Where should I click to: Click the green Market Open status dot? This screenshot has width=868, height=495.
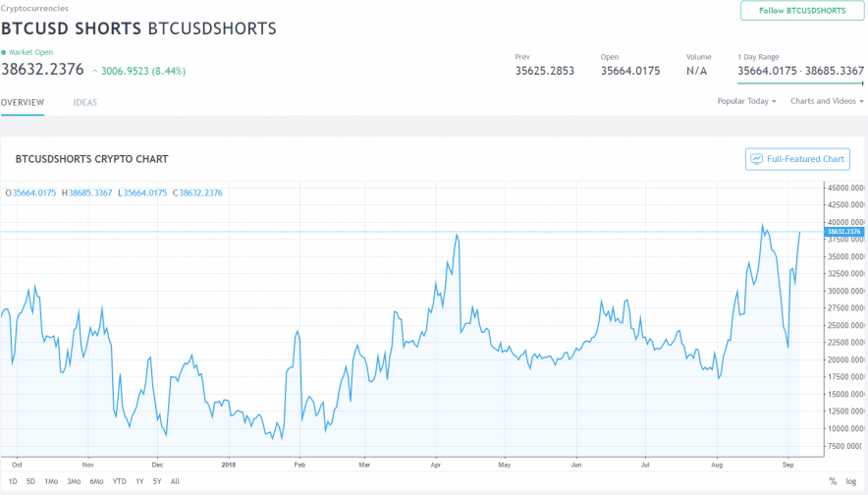coord(4,52)
